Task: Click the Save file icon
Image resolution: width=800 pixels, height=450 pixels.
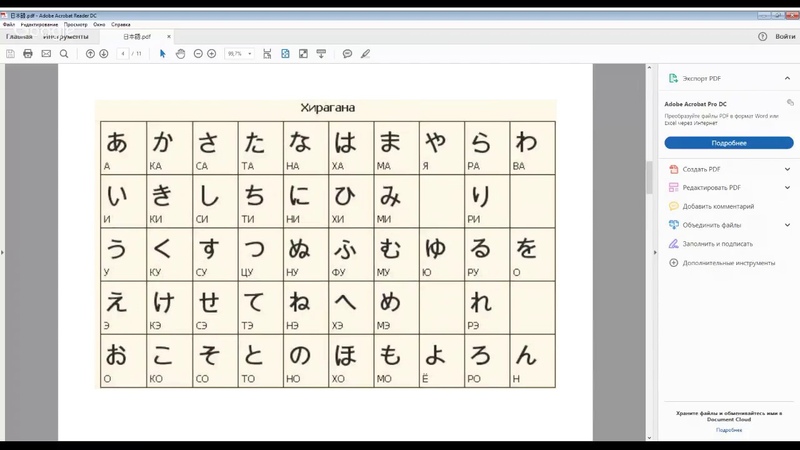Action: point(10,54)
